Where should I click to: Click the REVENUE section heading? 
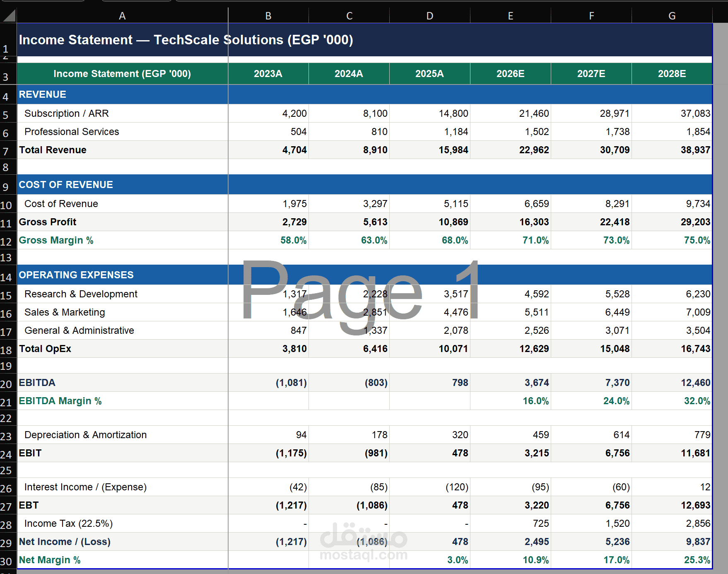tap(43, 94)
